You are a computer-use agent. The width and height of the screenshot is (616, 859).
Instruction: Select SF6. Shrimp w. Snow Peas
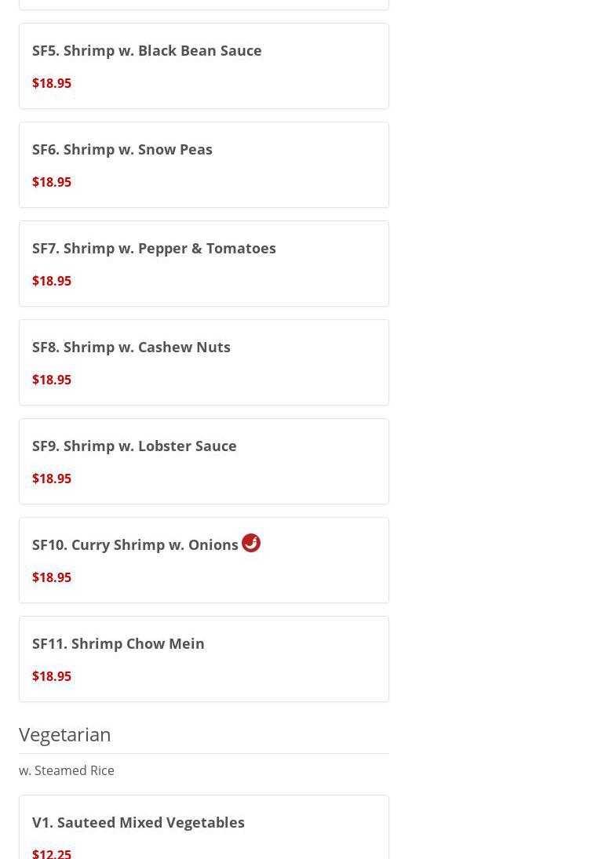click(122, 149)
